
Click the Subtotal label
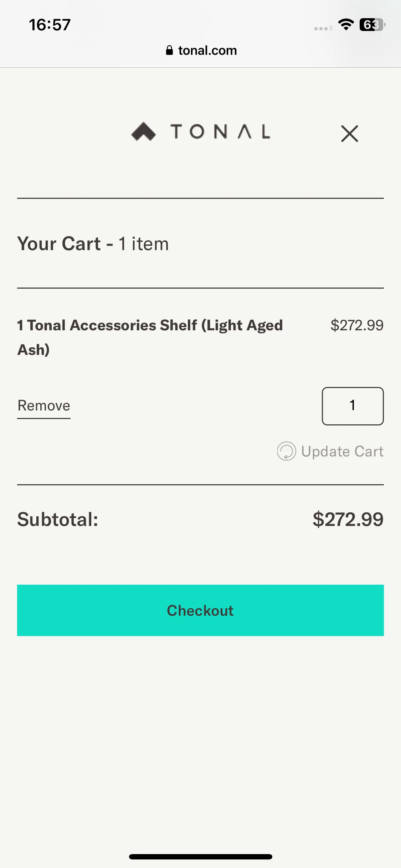point(58,519)
